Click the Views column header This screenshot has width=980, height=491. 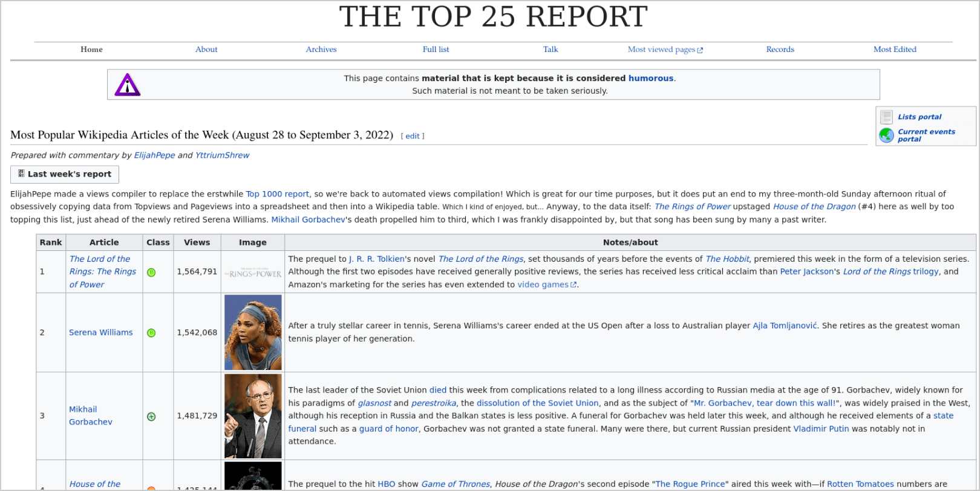[197, 242]
